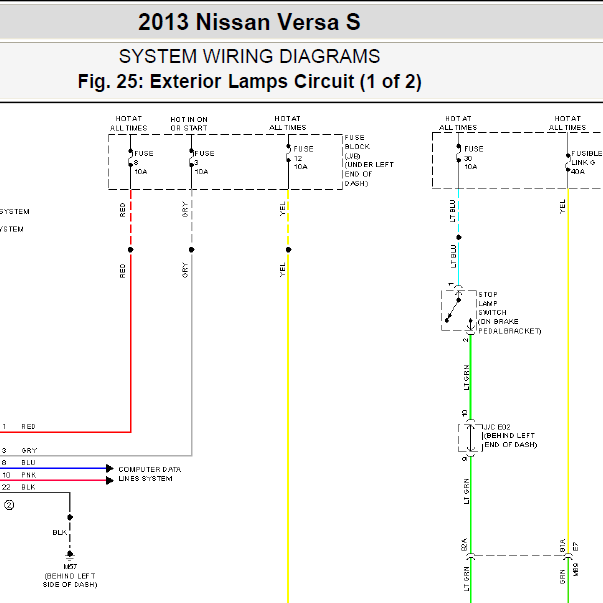The width and height of the screenshot is (603, 603).
Task: Click "Fig. 25: Exterior Lamps Circuit (1 of 2)" caption
Action: pos(250,82)
